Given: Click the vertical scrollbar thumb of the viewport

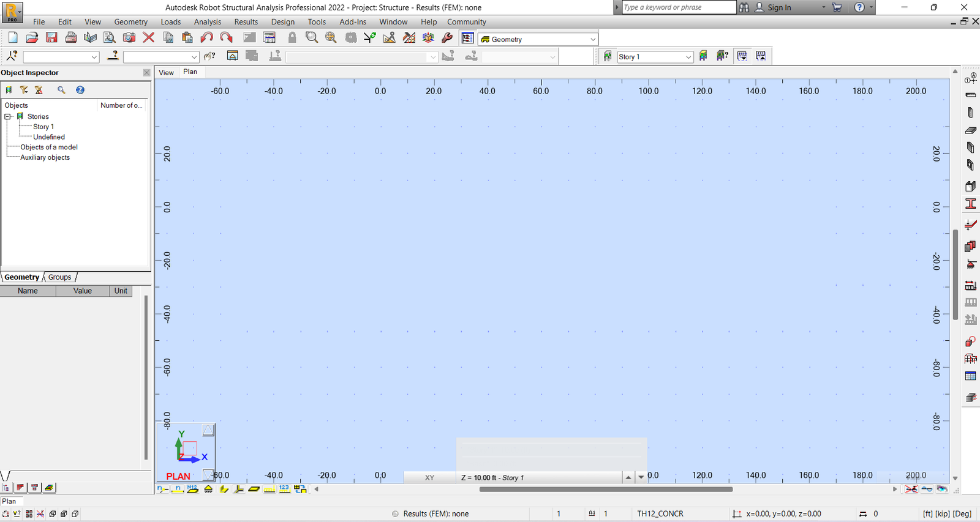Looking at the screenshot, I should 955,274.
